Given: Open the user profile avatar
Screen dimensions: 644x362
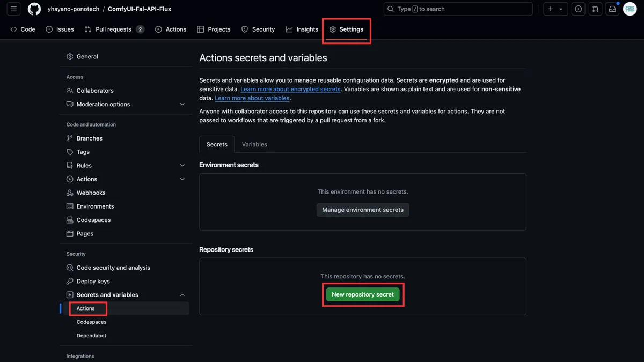Looking at the screenshot, I should (630, 9).
